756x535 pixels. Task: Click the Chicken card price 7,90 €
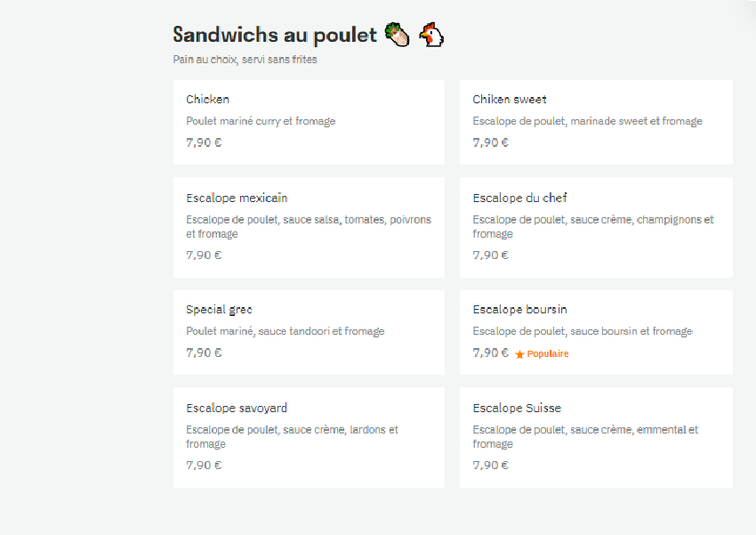[x=204, y=142]
